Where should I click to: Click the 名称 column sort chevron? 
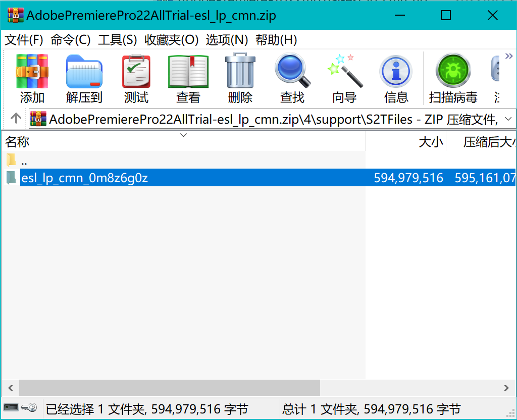pyautogui.click(x=183, y=135)
